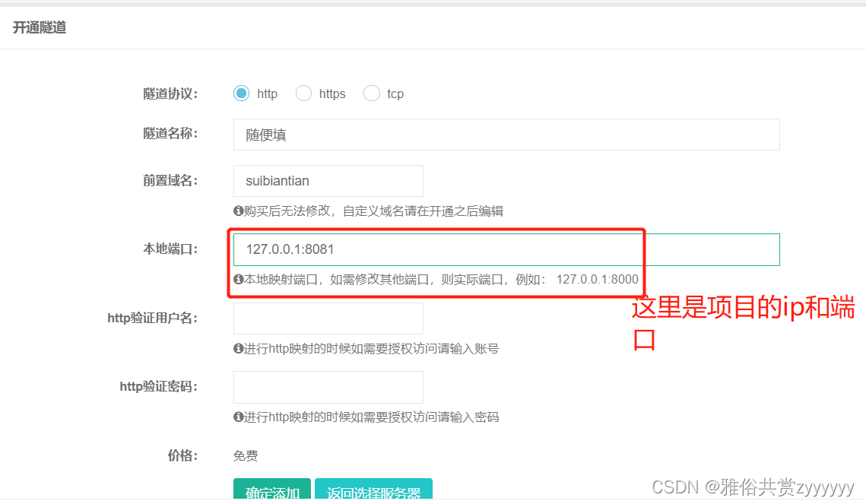Click the tunnel name field containing 随便填
866x504 pixels.
pos(506,135)
